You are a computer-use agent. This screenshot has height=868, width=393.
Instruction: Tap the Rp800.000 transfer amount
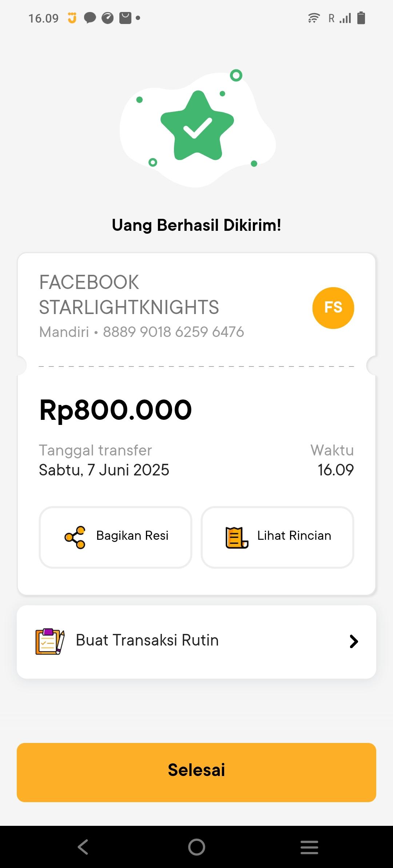(x=116, y=410)
